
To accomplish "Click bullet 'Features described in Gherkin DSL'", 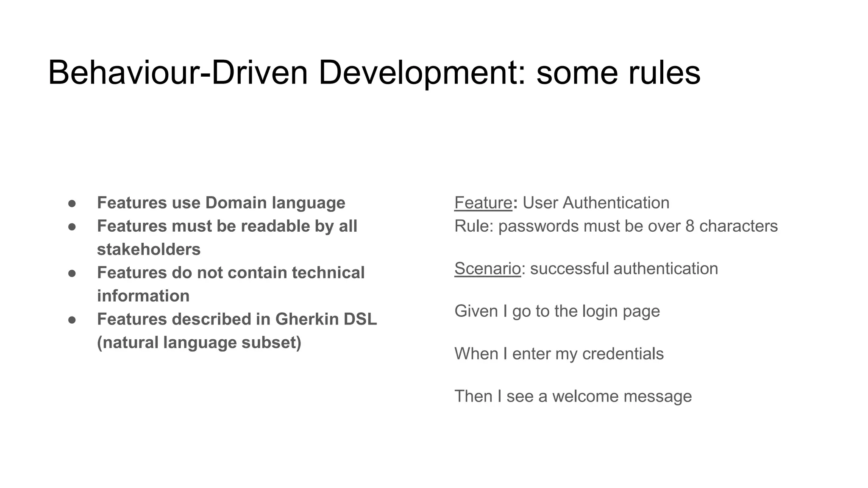I will point(237,319).
